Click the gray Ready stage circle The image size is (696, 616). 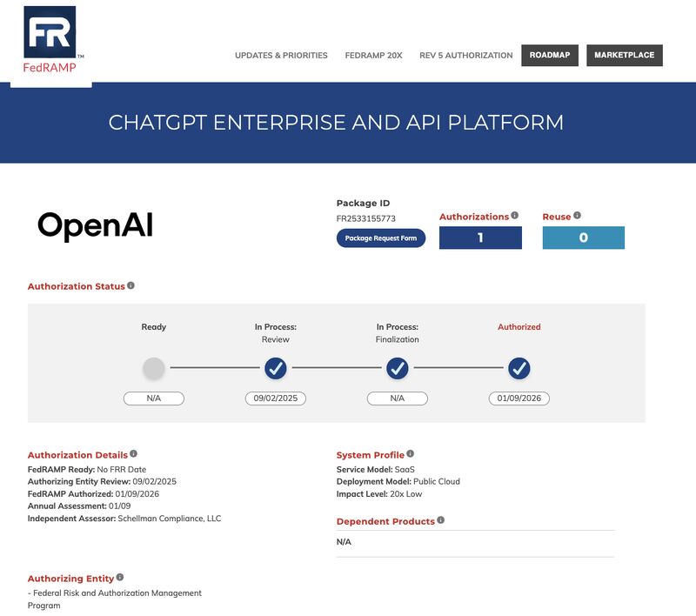(154, 369)
